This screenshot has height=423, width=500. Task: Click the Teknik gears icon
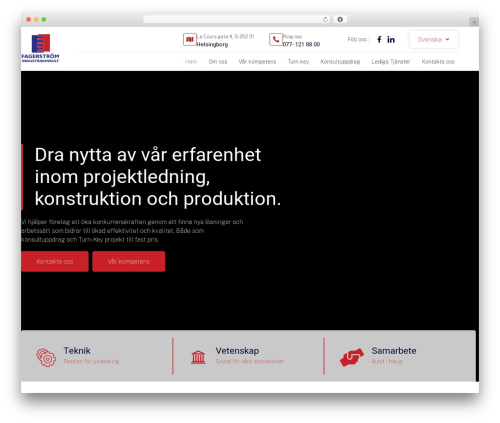(x=46, y=357)
